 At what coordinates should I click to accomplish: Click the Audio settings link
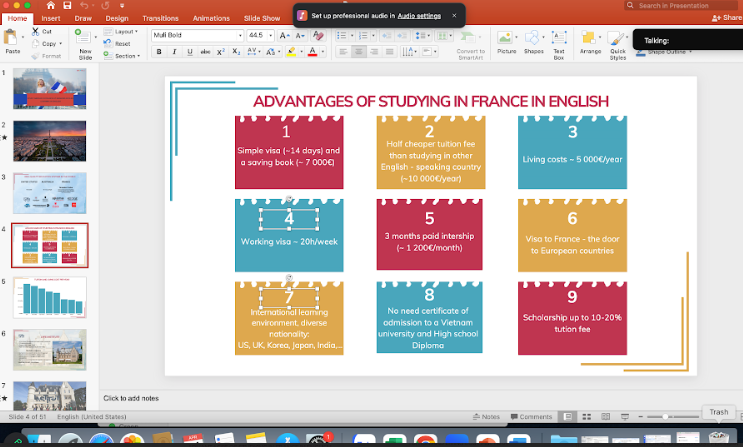coord(421,15)
